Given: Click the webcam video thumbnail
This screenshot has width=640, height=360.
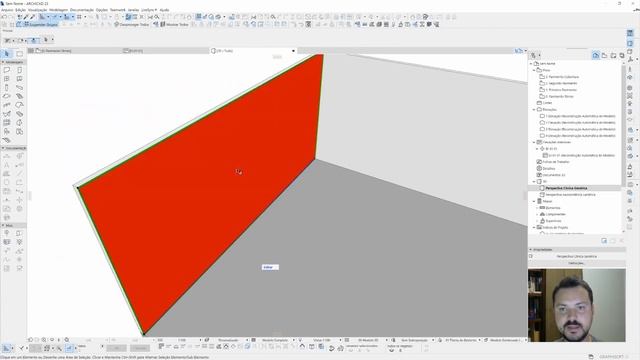Looking at the screenshot, I should [577, 305].
